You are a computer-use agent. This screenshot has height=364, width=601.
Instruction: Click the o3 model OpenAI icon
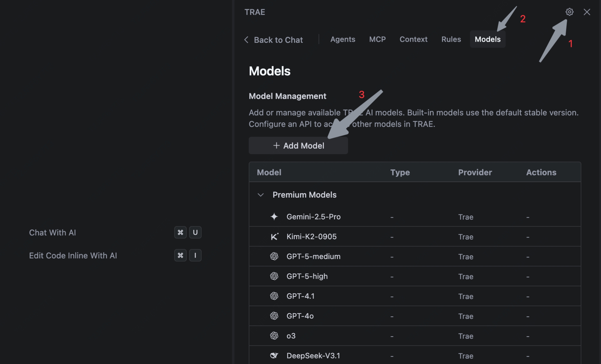tap(274, 336)
